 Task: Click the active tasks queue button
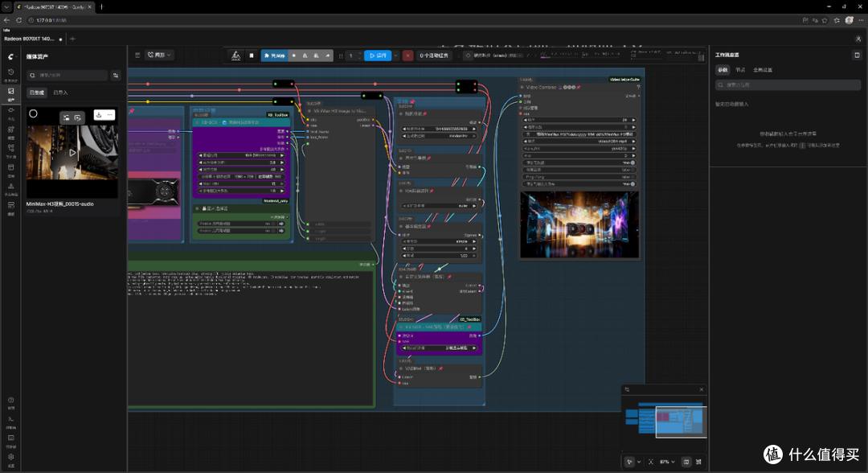(x=433, y=56)
